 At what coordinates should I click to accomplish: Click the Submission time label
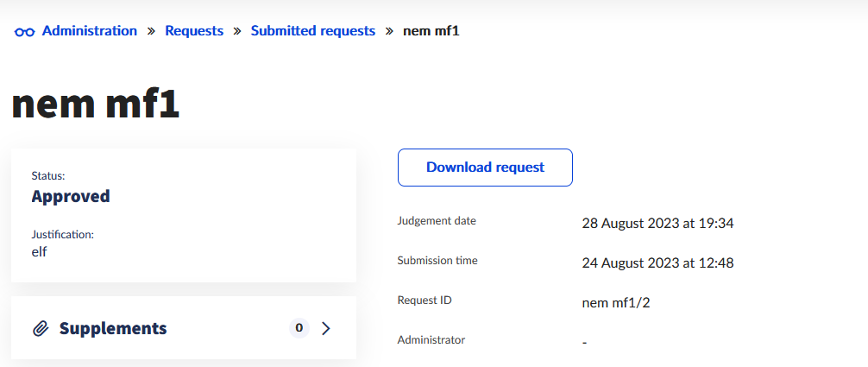tap(437, 261)
